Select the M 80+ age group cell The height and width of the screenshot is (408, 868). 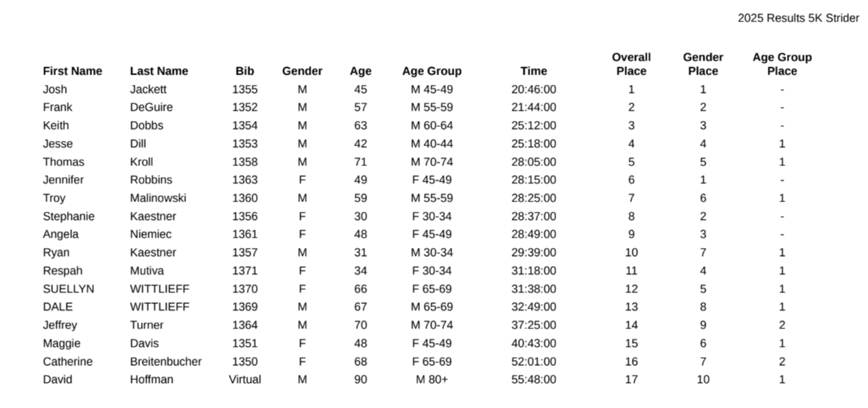431,380
